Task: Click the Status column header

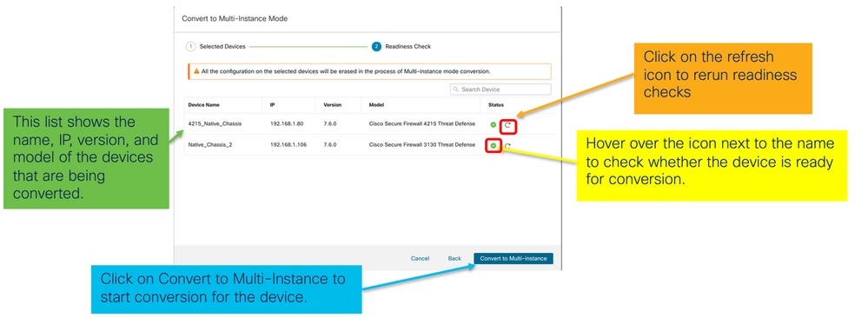Action: (x=496, y=105)
